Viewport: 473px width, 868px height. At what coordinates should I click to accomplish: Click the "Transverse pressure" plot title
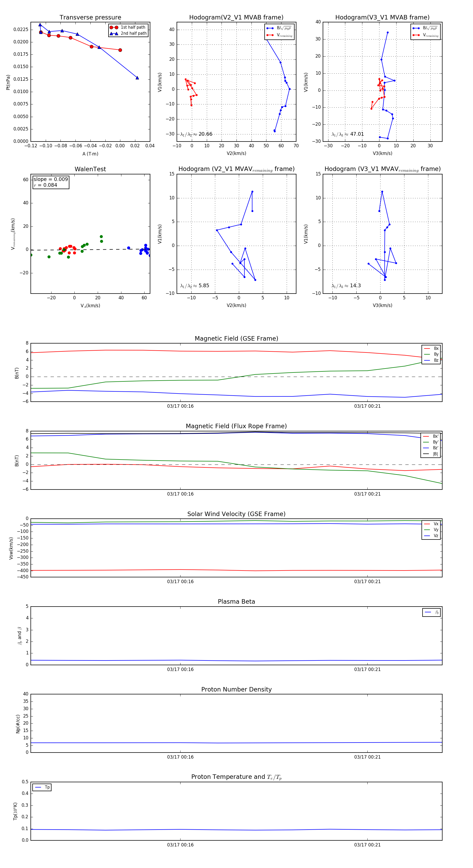pos(90,17)
